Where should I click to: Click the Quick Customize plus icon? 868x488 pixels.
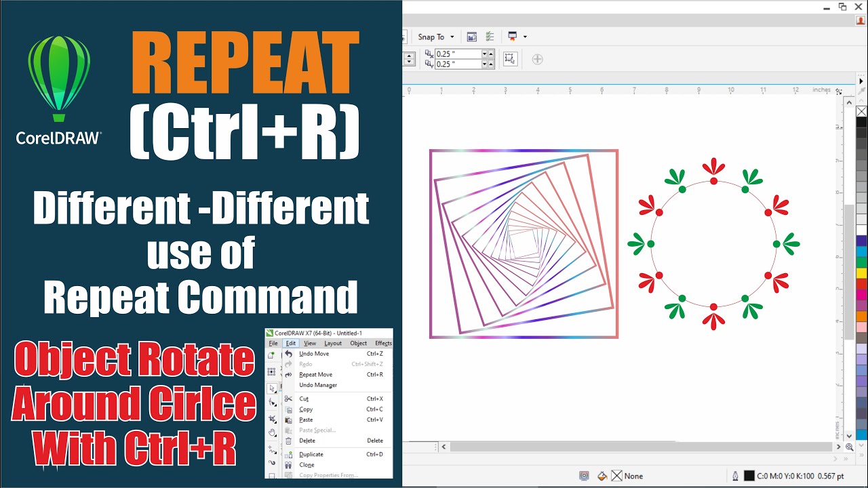pyautogui.click(x=537, y=59)
